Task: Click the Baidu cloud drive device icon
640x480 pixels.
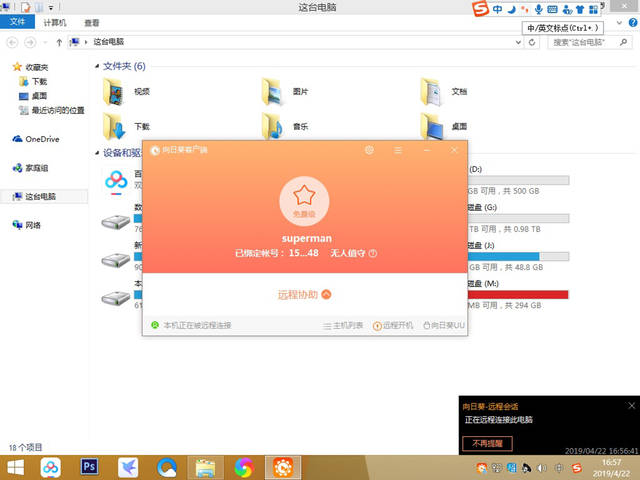Action: [116, 182]
